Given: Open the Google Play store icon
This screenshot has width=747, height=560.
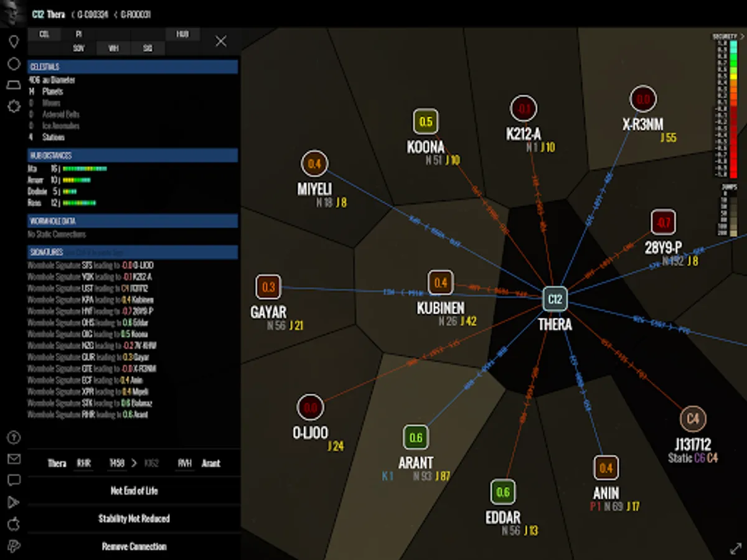Looking at the screenshot, I should [14, 503].
